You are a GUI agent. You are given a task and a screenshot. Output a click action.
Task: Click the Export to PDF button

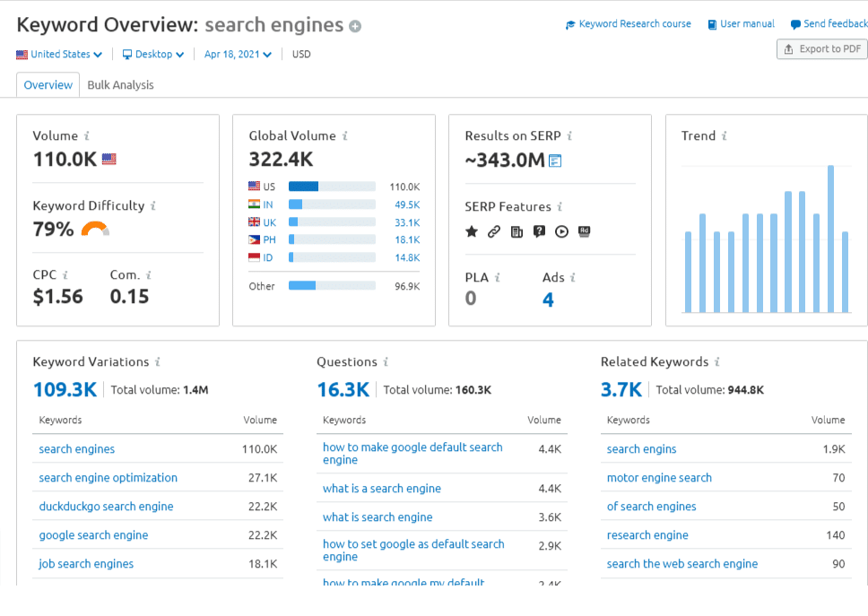[821, 49]
